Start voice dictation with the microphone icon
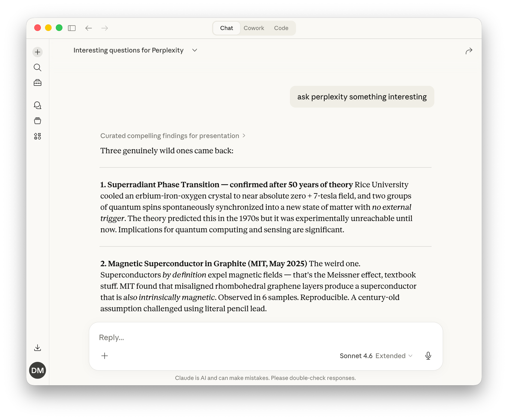The width and height of the screenshot is (508, 420). click(428, 356)
